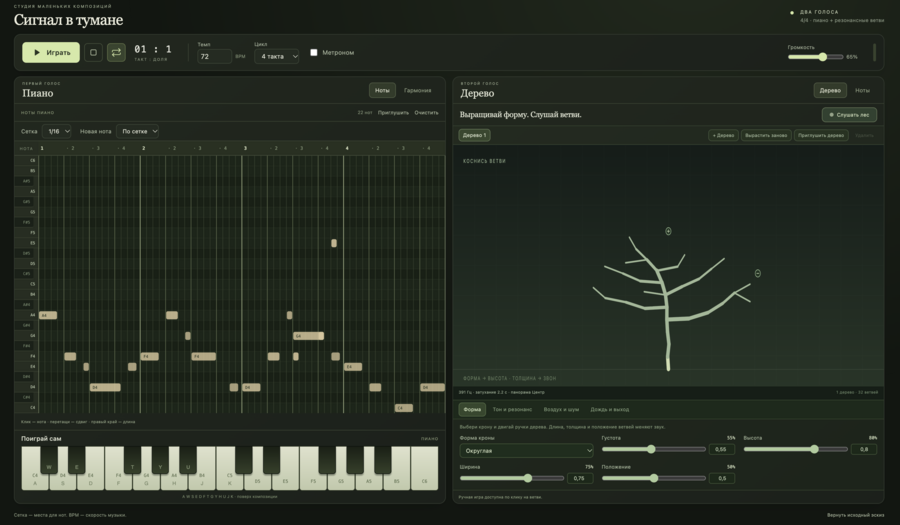Open the Тон и резонанс tab
Screen dimensions: 900x525
[512, 409]
